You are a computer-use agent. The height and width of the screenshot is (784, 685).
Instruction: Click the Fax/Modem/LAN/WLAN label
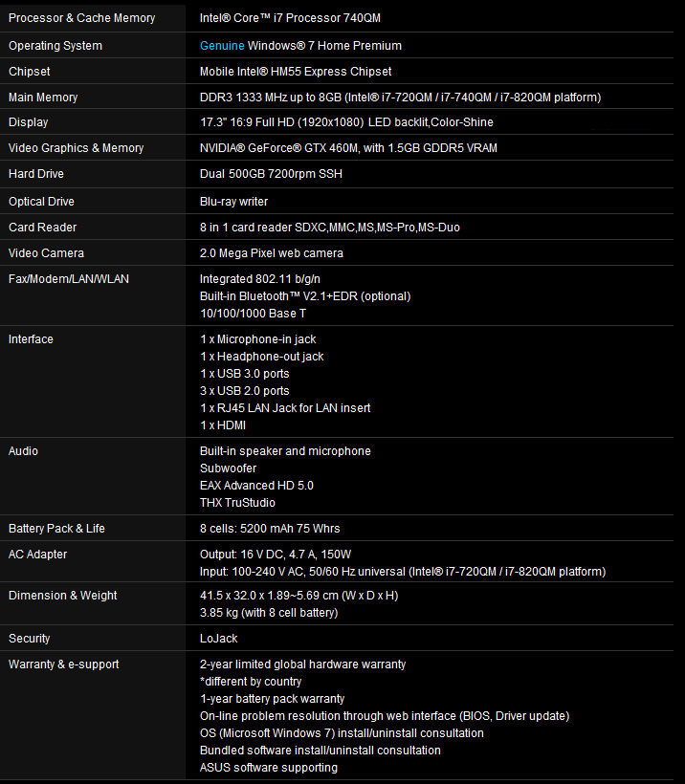pyautogui.click(x=68, y=279)
